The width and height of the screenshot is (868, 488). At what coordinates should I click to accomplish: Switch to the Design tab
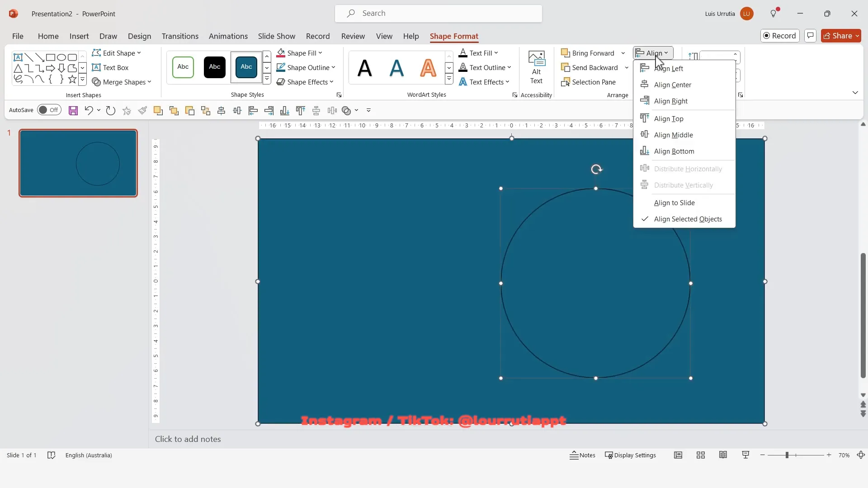(x=139, y=36)
